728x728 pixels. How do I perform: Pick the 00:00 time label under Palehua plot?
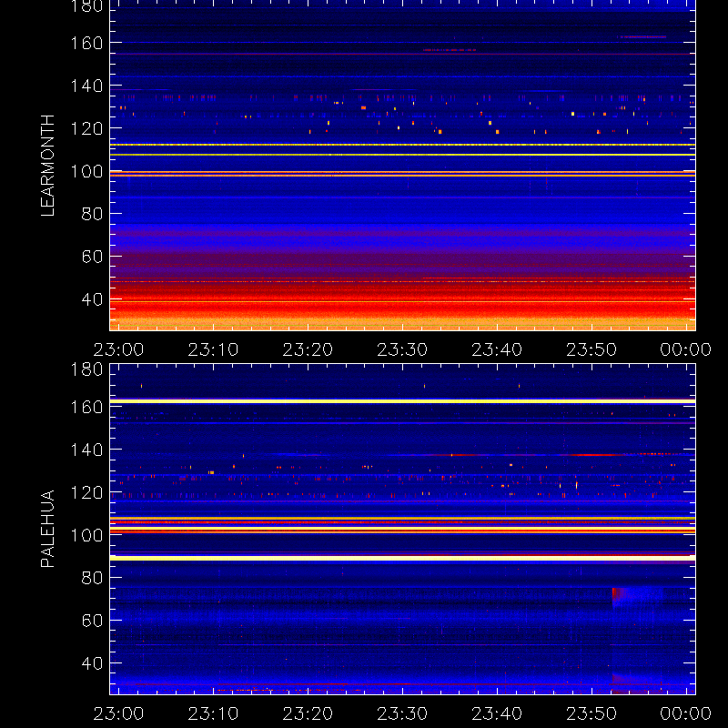click(x=686, y=713)
